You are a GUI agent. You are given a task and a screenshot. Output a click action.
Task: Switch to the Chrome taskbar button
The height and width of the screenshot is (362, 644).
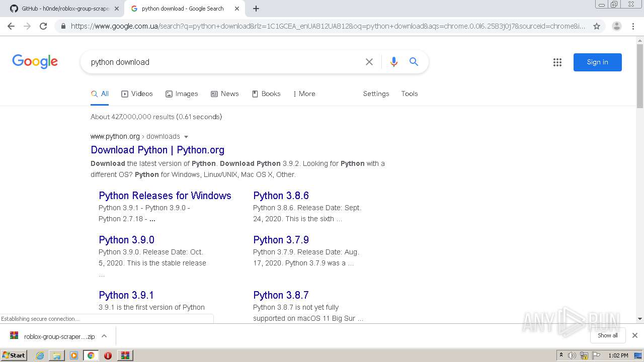click(x=91, y=355)
